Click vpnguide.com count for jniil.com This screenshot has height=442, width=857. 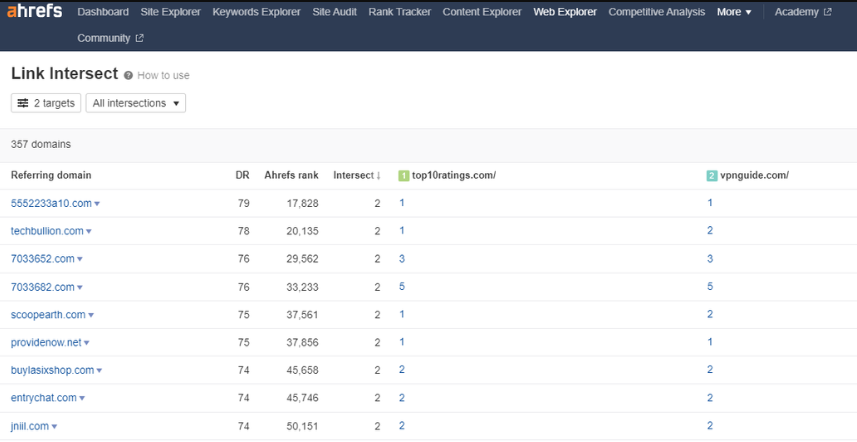pos(710,426)
